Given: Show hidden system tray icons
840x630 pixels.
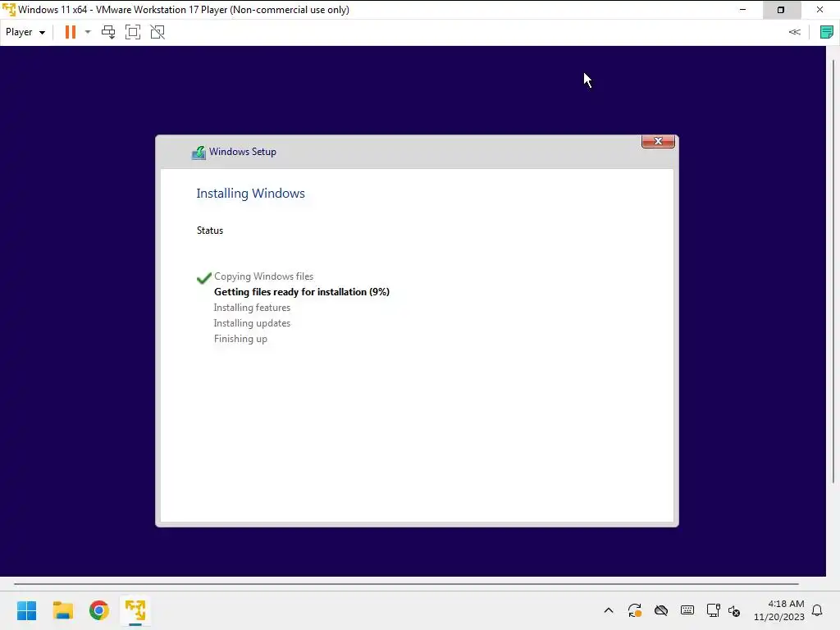Looking at the screenshot, I should click(609, 610).
